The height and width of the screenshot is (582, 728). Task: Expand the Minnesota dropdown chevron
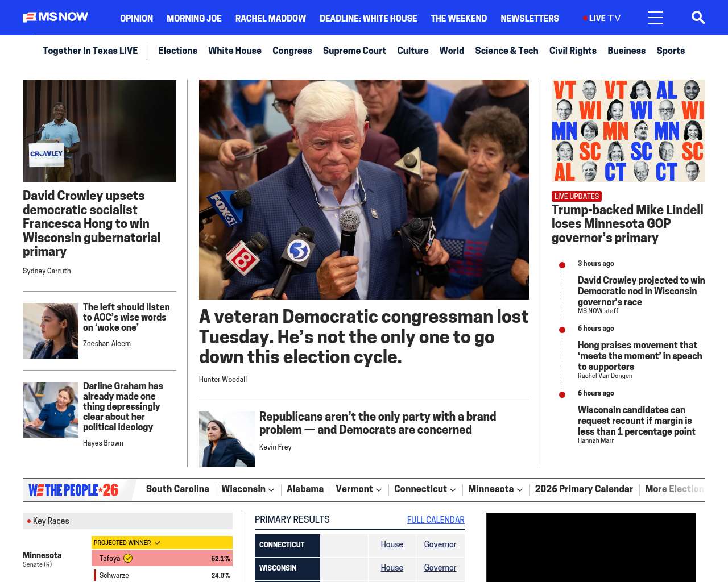(x=520, y=490)
